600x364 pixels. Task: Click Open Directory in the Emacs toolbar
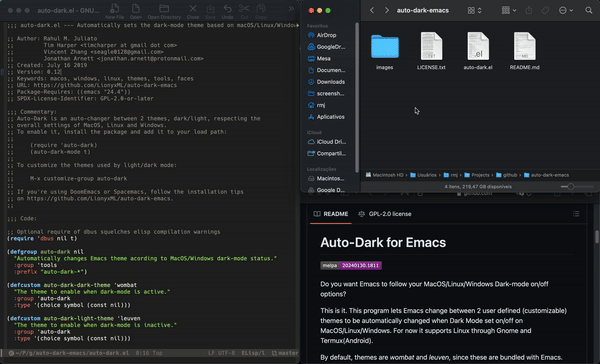pos(164,11)
